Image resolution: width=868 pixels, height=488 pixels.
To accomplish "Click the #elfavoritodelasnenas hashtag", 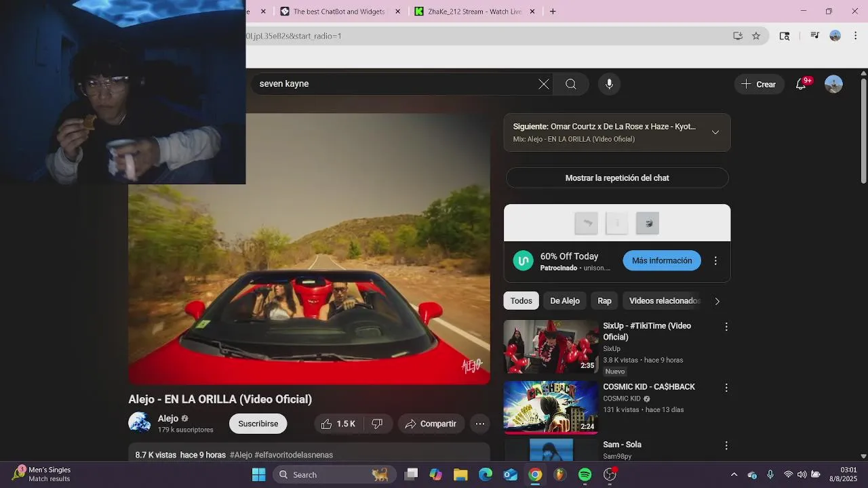I will pos(294,455).
